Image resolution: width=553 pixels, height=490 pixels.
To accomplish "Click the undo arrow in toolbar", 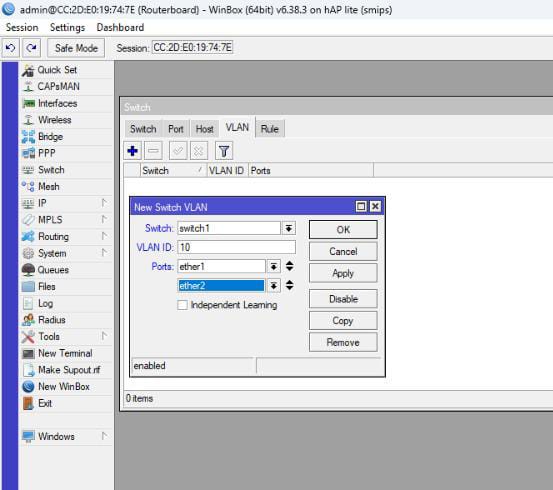I will (11, 48).
